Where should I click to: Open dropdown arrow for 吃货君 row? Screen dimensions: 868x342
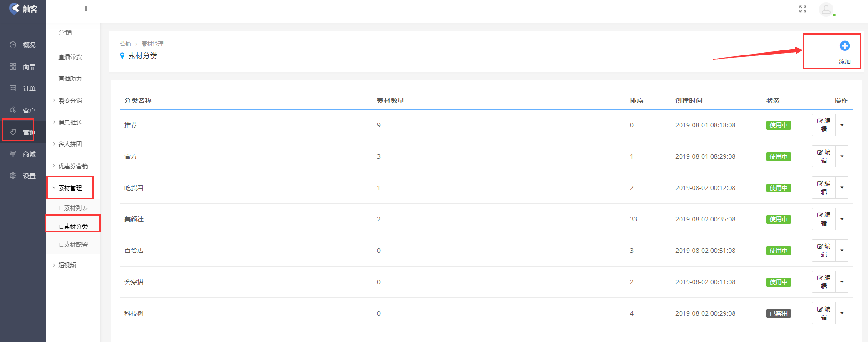tap(842, 187)
